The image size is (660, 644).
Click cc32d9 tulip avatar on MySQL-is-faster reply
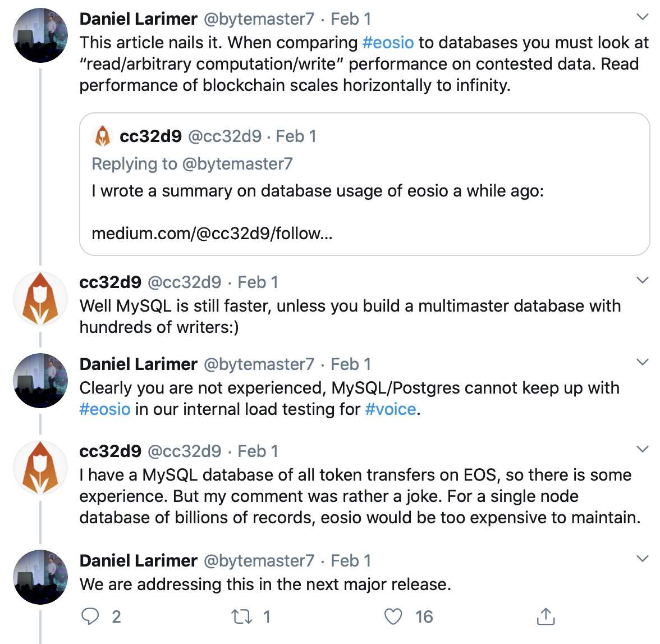point(40,299)
